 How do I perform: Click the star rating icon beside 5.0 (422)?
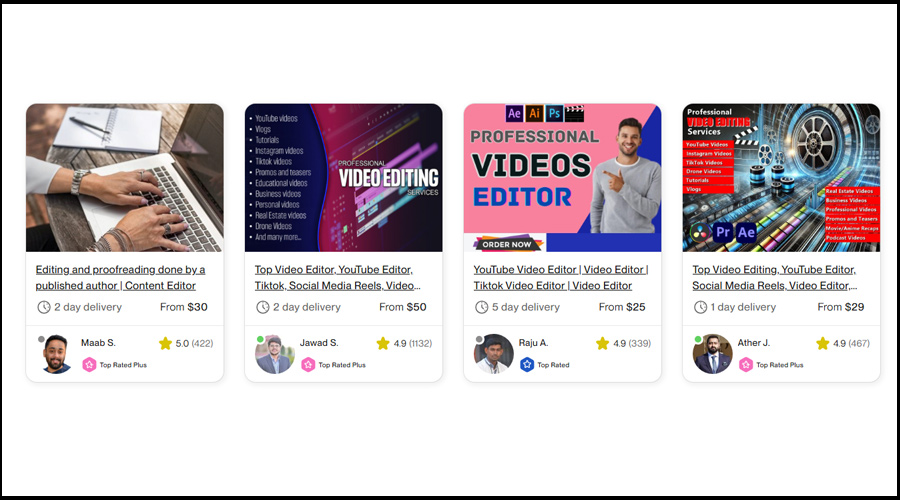pyautogui.click(x=165, y=343)
